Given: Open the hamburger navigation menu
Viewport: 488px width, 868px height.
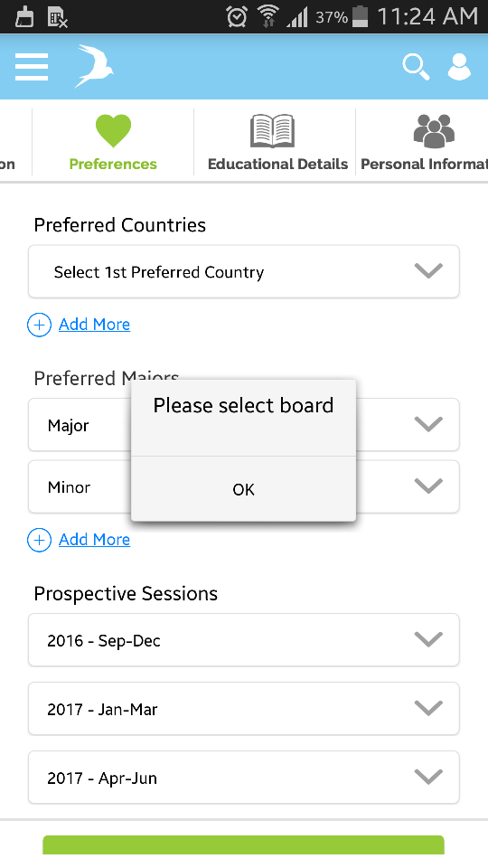Looking at the screenshot, I should pyautogui.click(x=32, y=67).
